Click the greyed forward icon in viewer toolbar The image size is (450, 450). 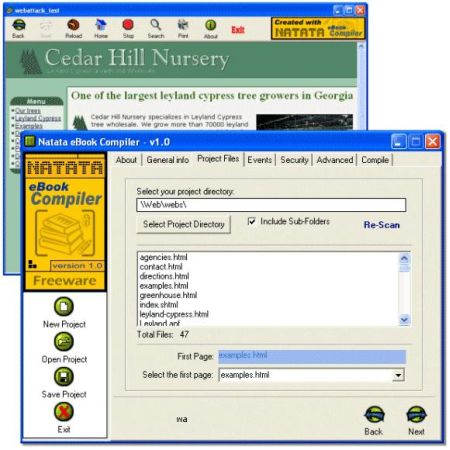pyautogui.click(x=46, y=25)
